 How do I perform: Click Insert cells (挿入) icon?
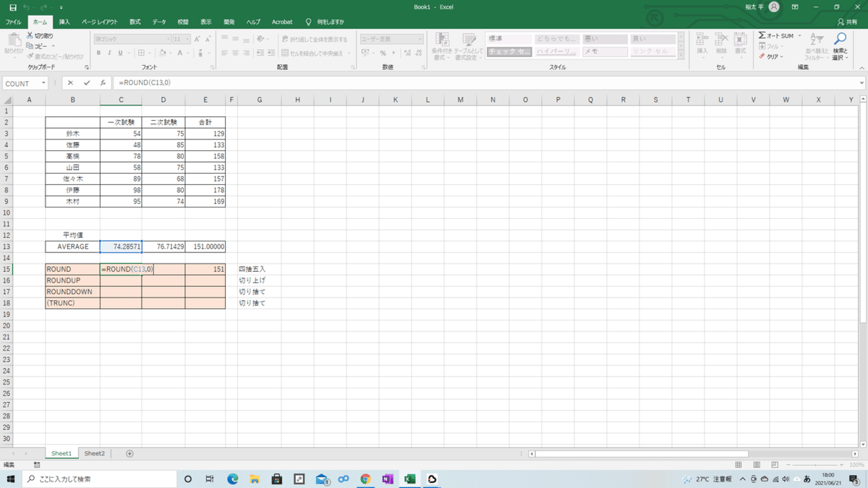pyautogui.click(x=702, y=39)
